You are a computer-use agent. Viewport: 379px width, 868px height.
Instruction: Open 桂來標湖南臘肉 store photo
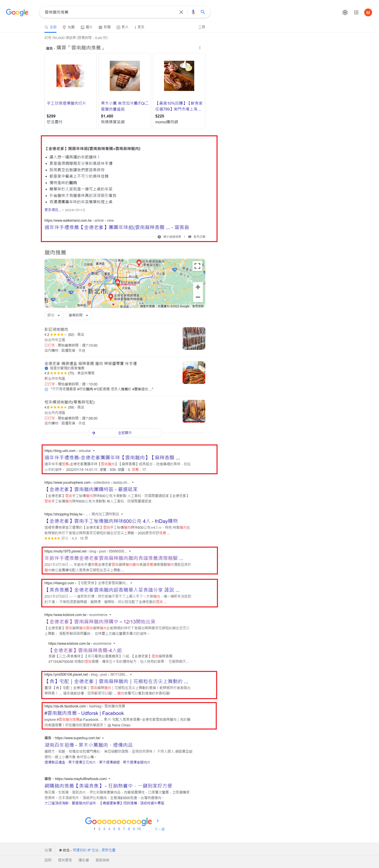pyautogui.click(x=194, y=411)
